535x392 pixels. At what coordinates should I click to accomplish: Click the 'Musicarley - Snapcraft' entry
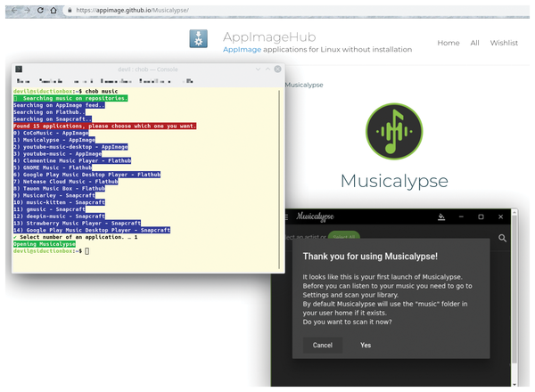54,195
